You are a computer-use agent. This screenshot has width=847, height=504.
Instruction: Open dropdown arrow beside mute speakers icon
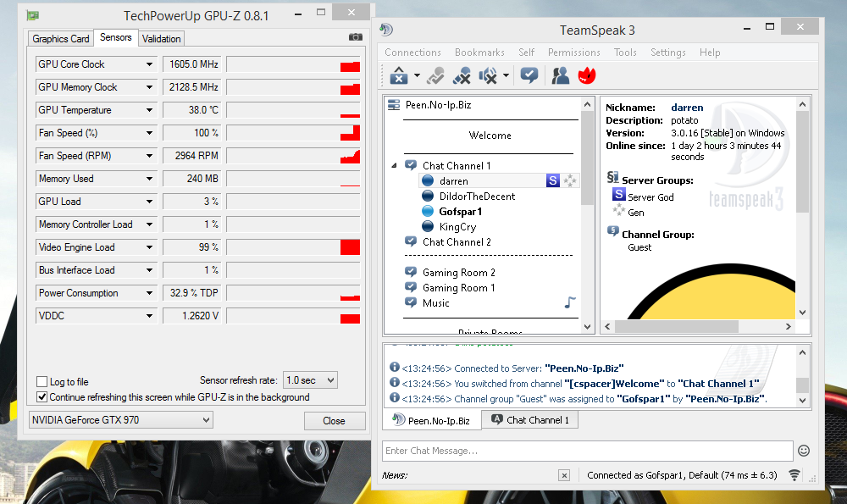coord(506,75)
